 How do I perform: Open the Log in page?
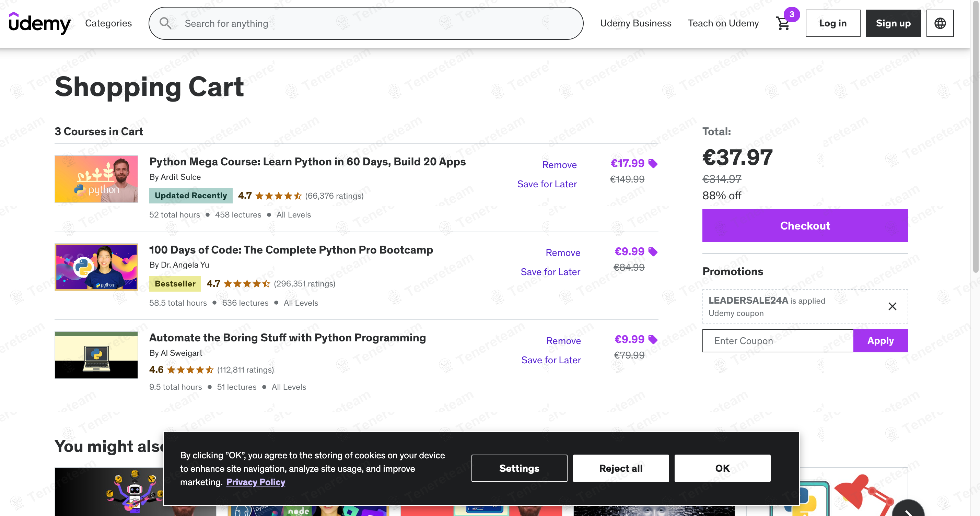click(x=833, y=23)
